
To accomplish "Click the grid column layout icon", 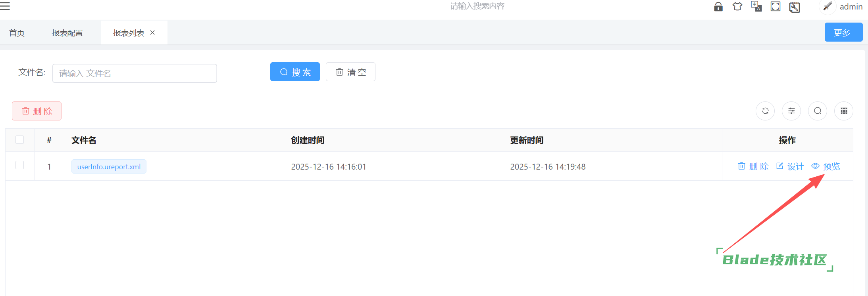I will (x=843, y=111).
